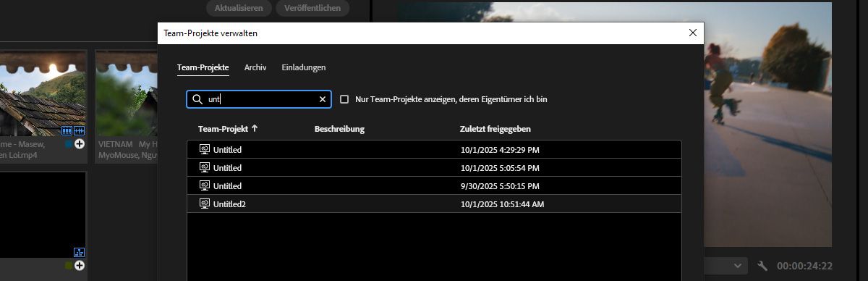Click the magnifier icon in the search box
The width and height of the screenshot is (868, 281).
point(197,99)
